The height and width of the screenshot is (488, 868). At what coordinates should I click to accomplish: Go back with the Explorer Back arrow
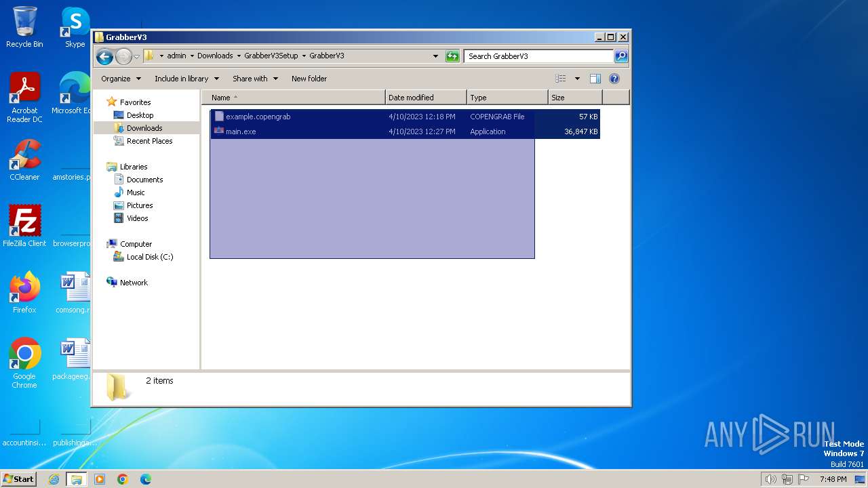(104, 56)
